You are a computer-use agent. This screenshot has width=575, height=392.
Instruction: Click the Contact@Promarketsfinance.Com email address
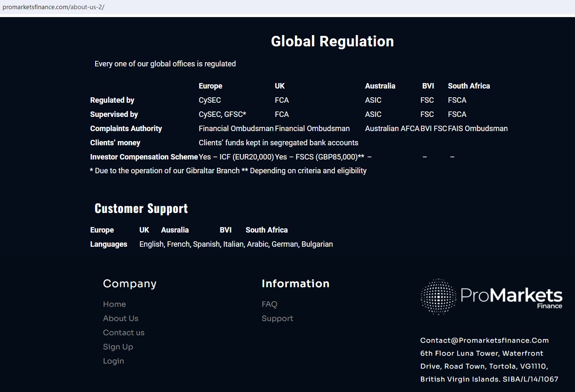[x=484, y=340]
